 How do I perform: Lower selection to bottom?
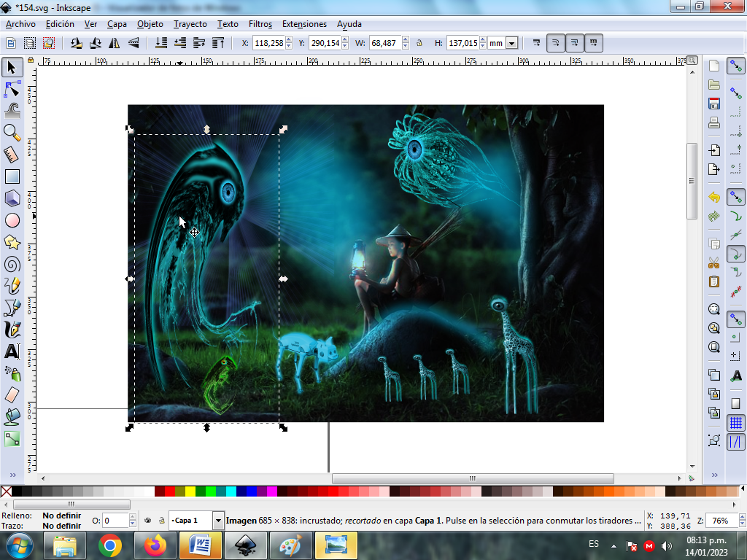[161, 43]
